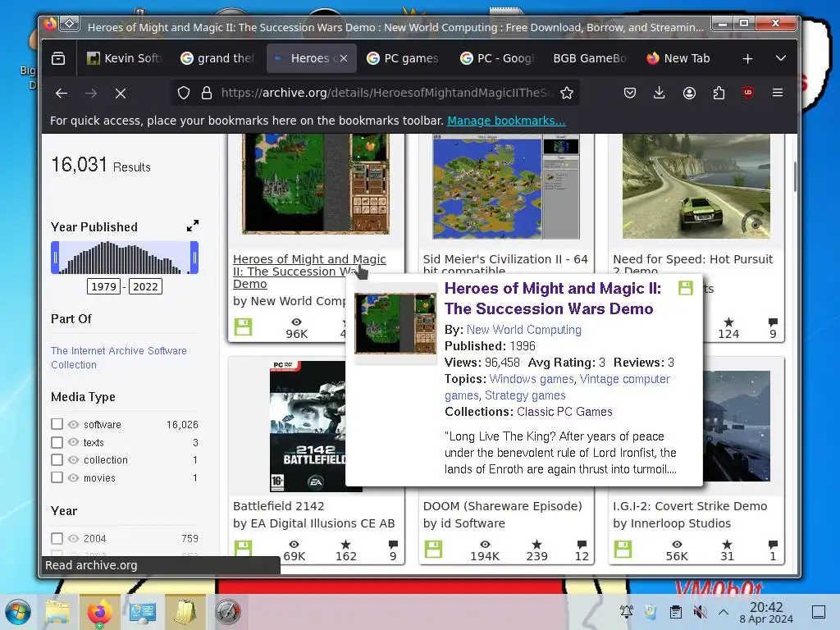Click notification bell in system tray
840x630 pixels.
pos(626,611)
